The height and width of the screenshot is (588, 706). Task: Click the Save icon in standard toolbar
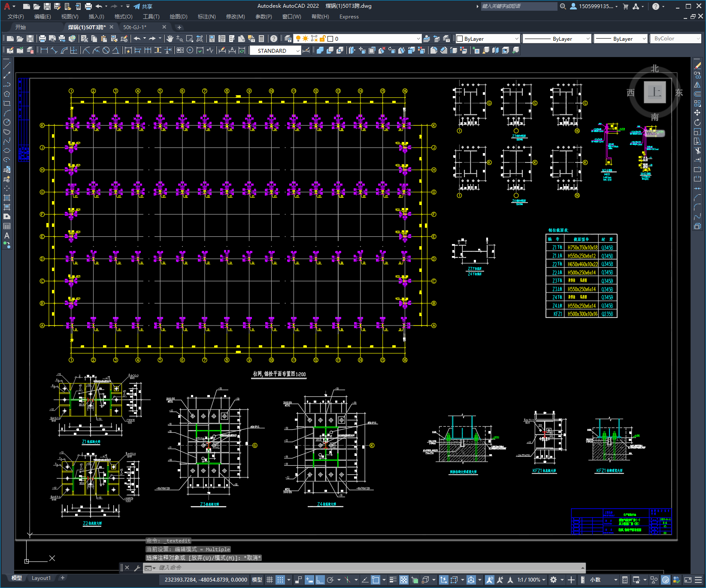pos(30,39)
